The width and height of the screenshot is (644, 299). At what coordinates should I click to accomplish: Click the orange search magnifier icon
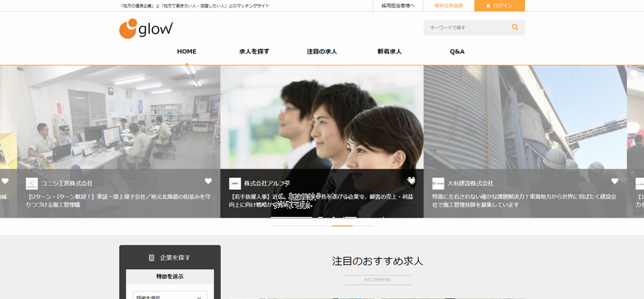[515, 28]
